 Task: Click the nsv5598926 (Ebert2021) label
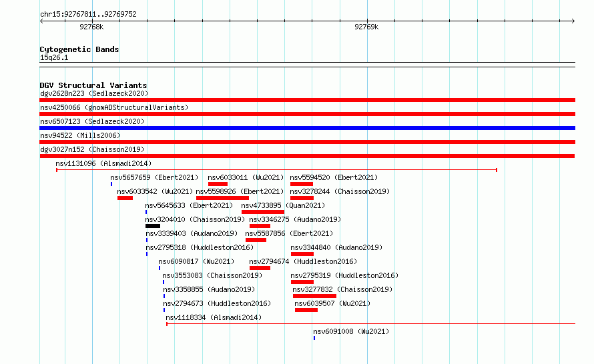click(x=240, y=191)
